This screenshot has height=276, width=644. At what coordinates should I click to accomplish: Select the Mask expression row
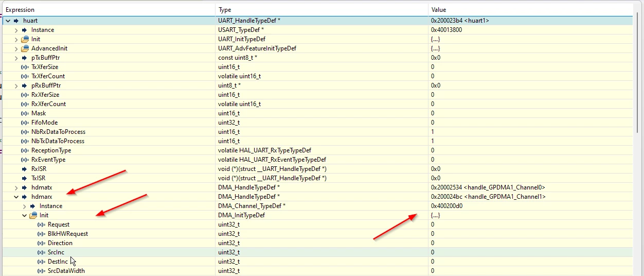tap(317, 113)
